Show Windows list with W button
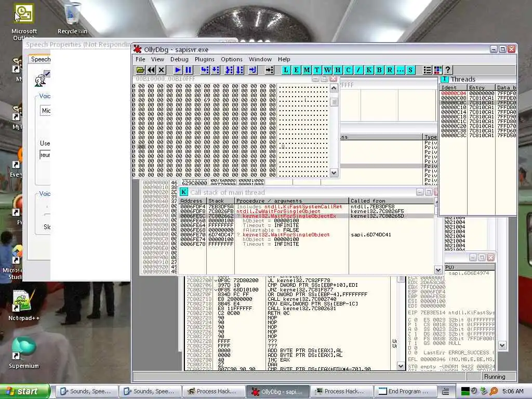The height and width of the screenshot is (399, 532). 327,70
